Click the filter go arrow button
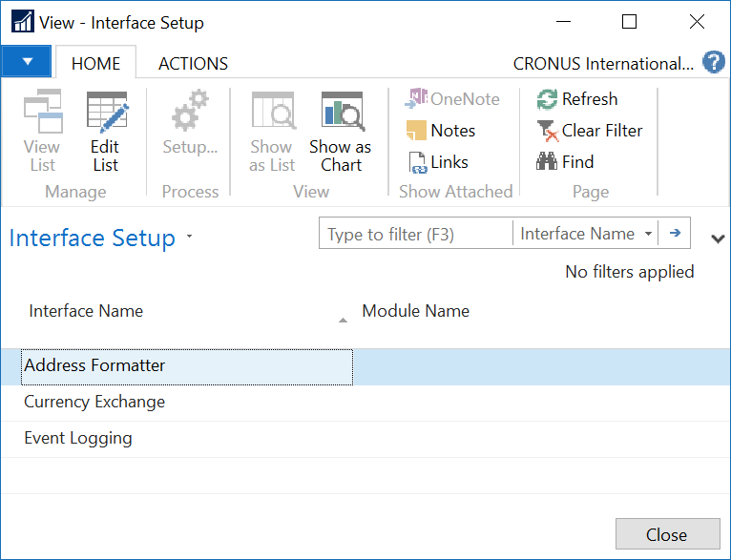Image resolution: width=731 pixels, height=560 pixels. pos(675,233)
